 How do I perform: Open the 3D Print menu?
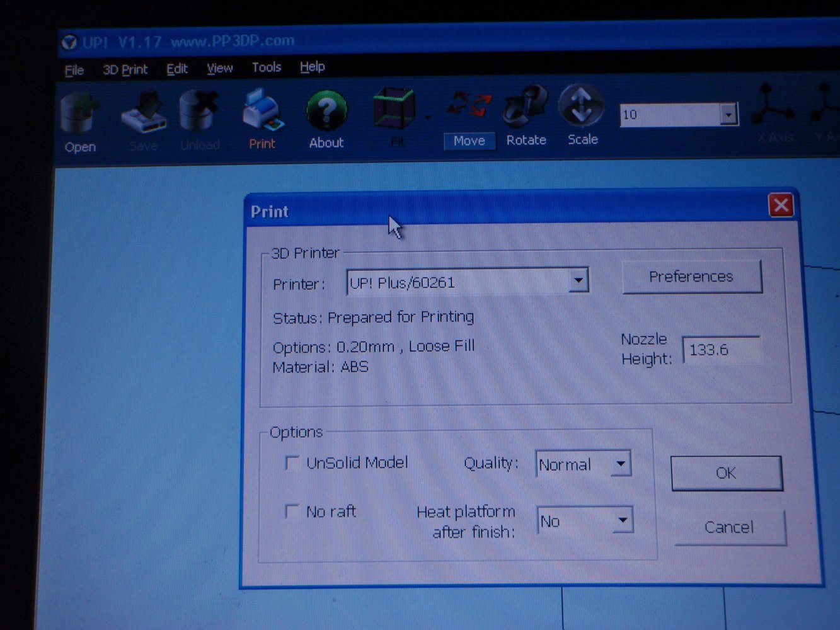point(125,69)
